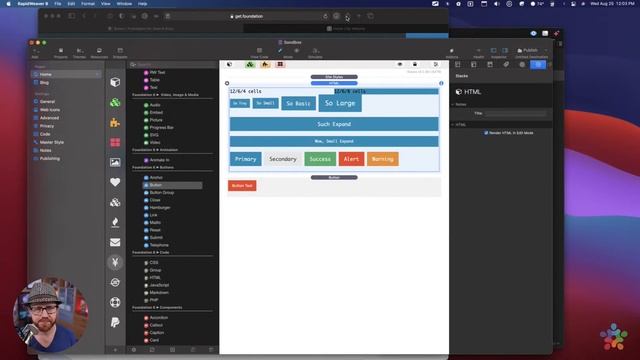The image size is (640, 360).
Task: Collapse the Foundation 6 Components group
Action: click(157, 307)
